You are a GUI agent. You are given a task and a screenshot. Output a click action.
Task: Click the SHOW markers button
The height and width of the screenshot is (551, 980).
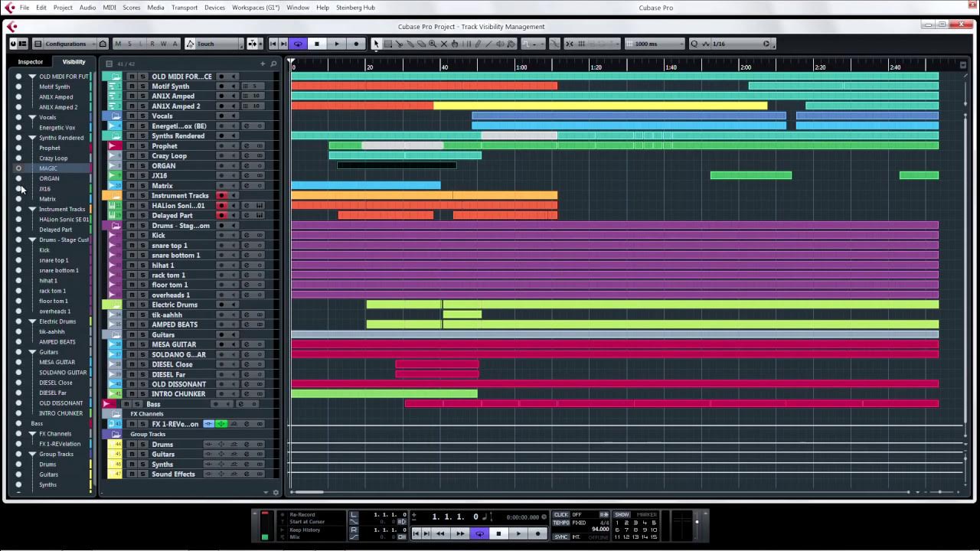pos(622,515)
